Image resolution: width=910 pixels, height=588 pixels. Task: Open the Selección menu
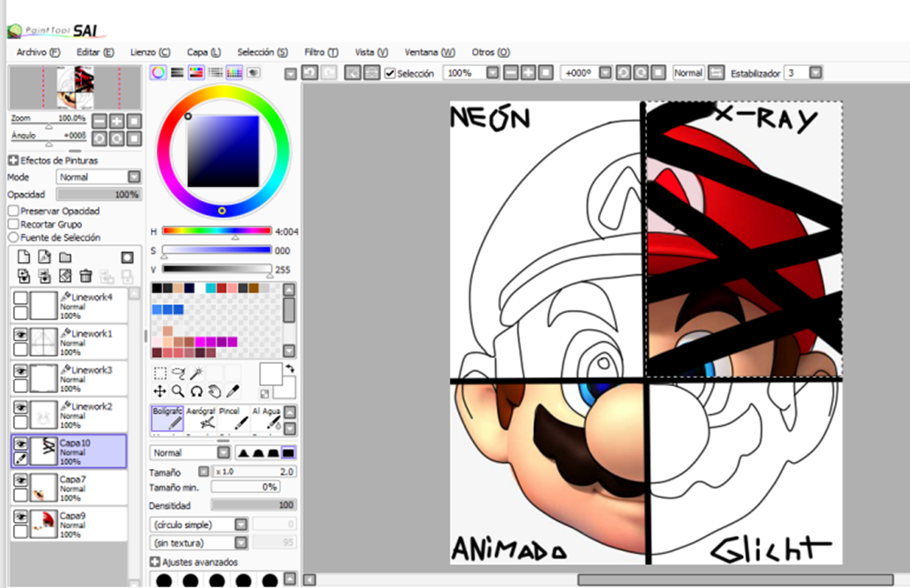pyautogui.click(x=262, y=52)
